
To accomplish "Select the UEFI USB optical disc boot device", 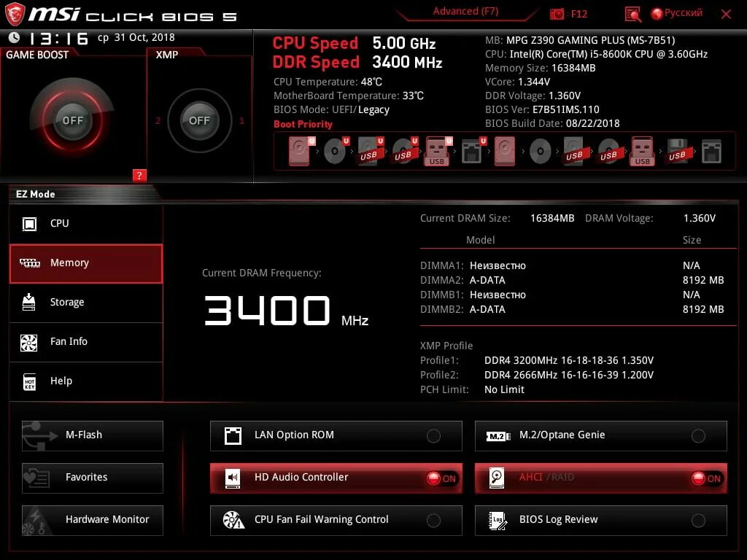I will [404, 152].
